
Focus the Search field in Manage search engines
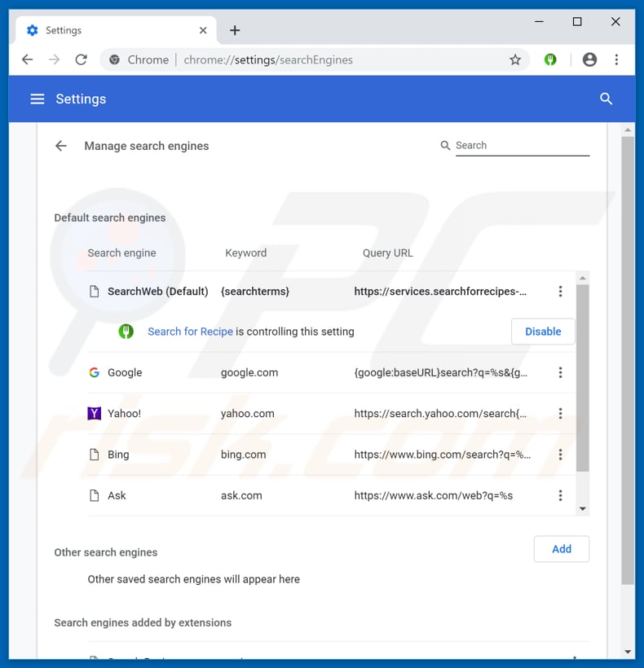(x=522, y=146)
